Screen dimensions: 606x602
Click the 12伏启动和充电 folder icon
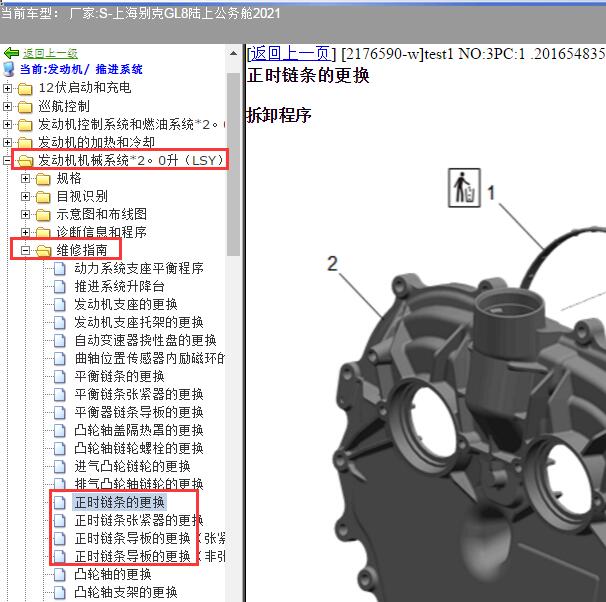pos(25,89)
